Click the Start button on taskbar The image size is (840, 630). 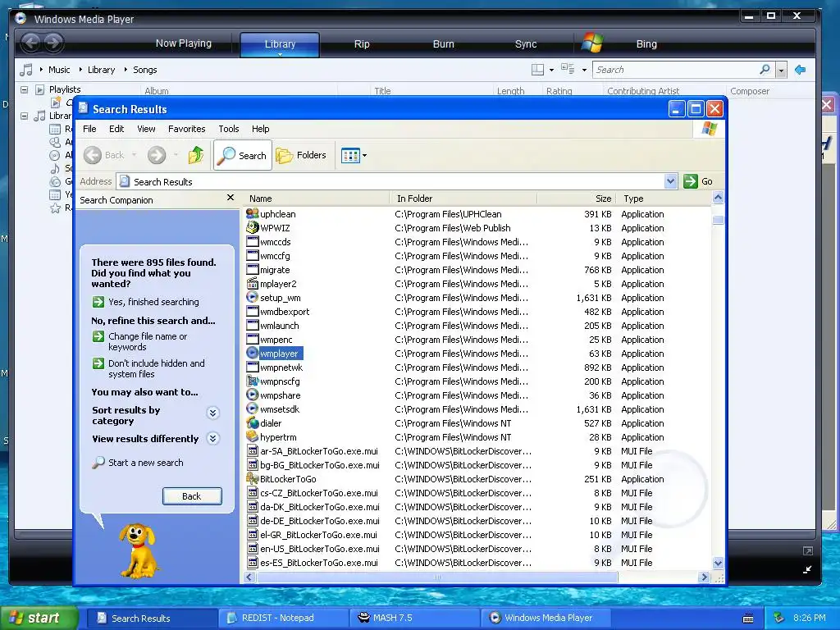tap(39, 618)
